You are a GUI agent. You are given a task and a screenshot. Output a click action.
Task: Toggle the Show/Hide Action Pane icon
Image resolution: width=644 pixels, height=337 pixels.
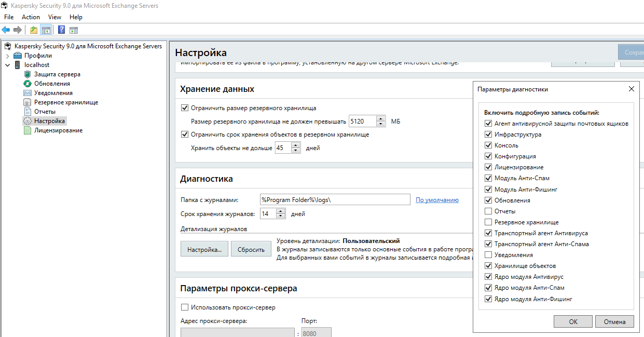coord(74,30)
